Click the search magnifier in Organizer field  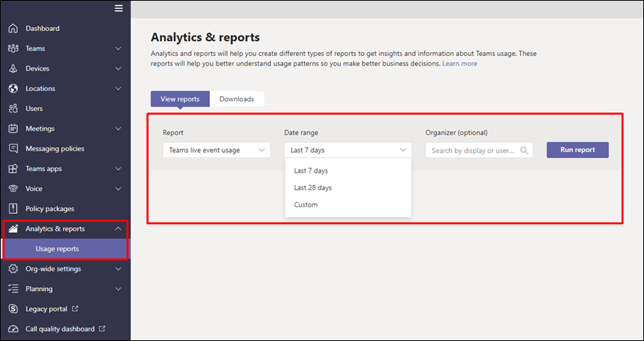[x=524, y=151]
